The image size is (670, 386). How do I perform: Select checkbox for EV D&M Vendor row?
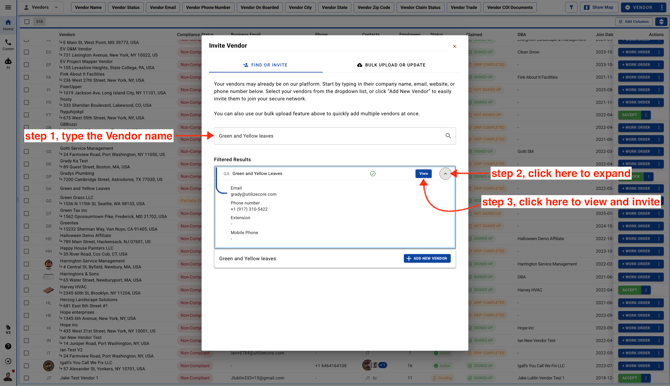pyautogui.click(x=26, y=52)
